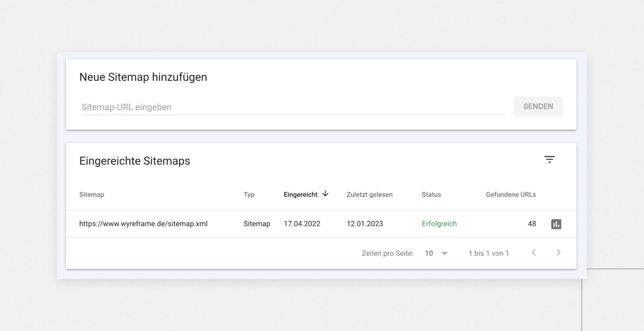Toggle sort arrow beside Eingereicht
The image size is (644, 331).
tap(325, 194)
